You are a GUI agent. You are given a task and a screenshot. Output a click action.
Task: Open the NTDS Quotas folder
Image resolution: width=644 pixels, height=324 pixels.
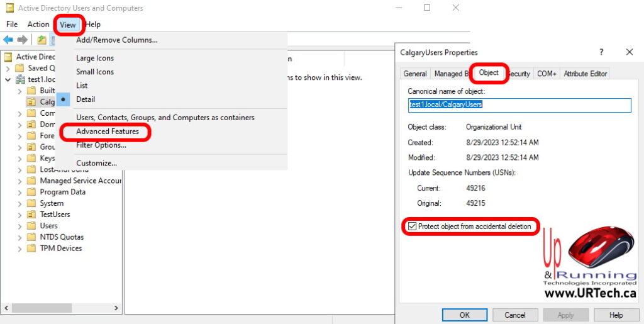(x=61, y=237)
